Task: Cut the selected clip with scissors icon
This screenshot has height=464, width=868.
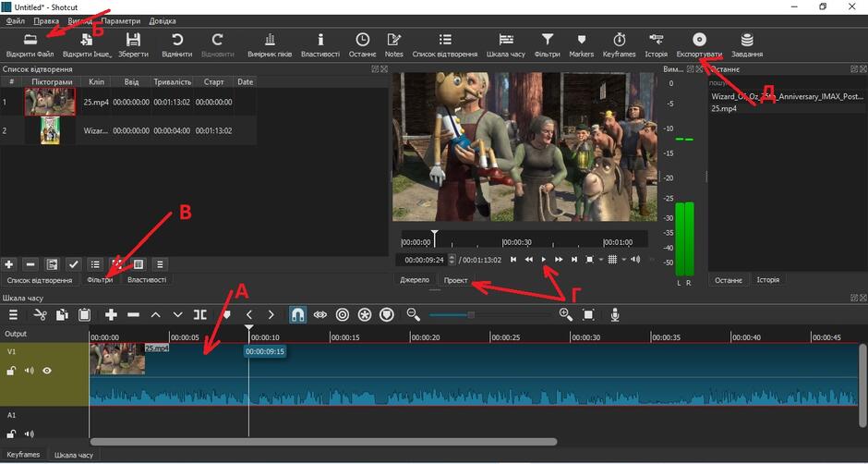Action: (x=40, y=315)
